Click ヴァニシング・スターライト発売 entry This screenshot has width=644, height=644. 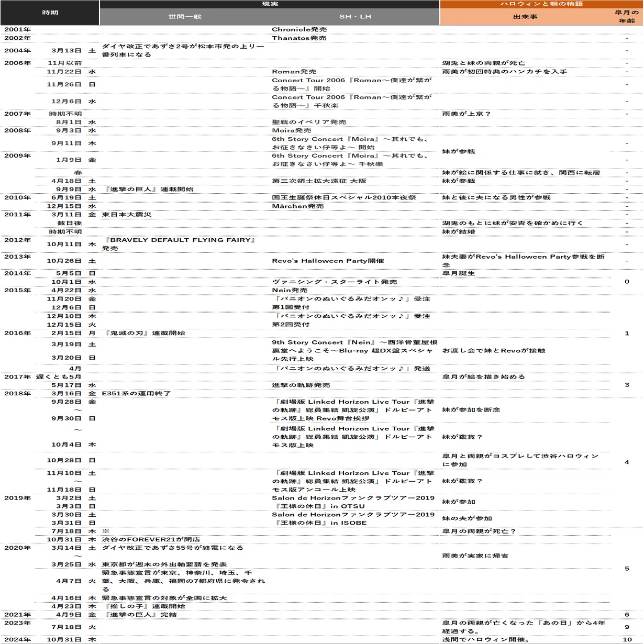pyautogui.click(x=335, y=282)
